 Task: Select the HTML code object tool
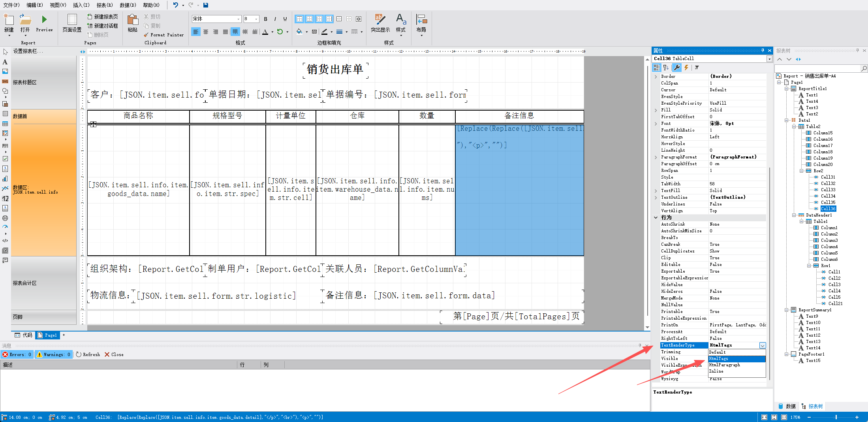point(5,241)
